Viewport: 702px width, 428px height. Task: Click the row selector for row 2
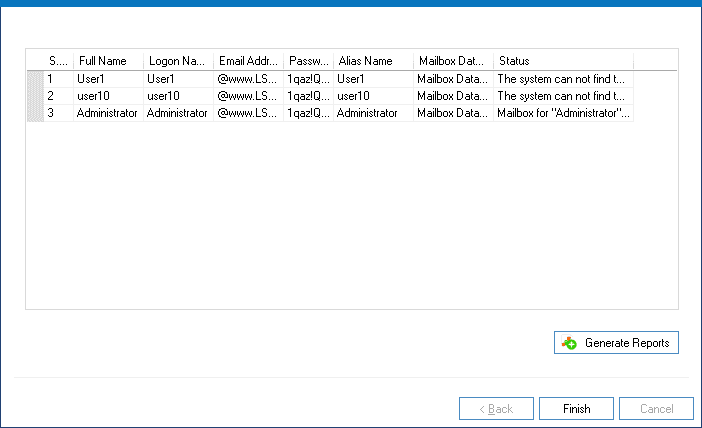click(35, 96)
